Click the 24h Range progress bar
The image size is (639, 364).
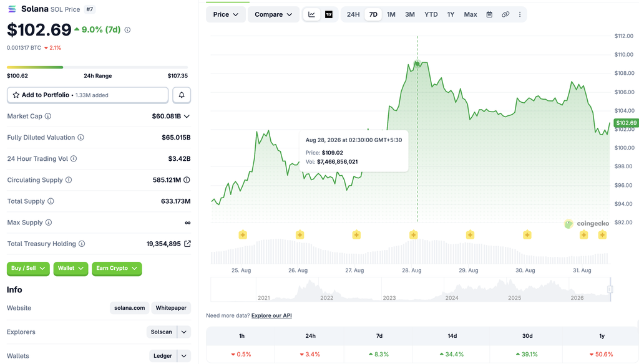point(97,67)
